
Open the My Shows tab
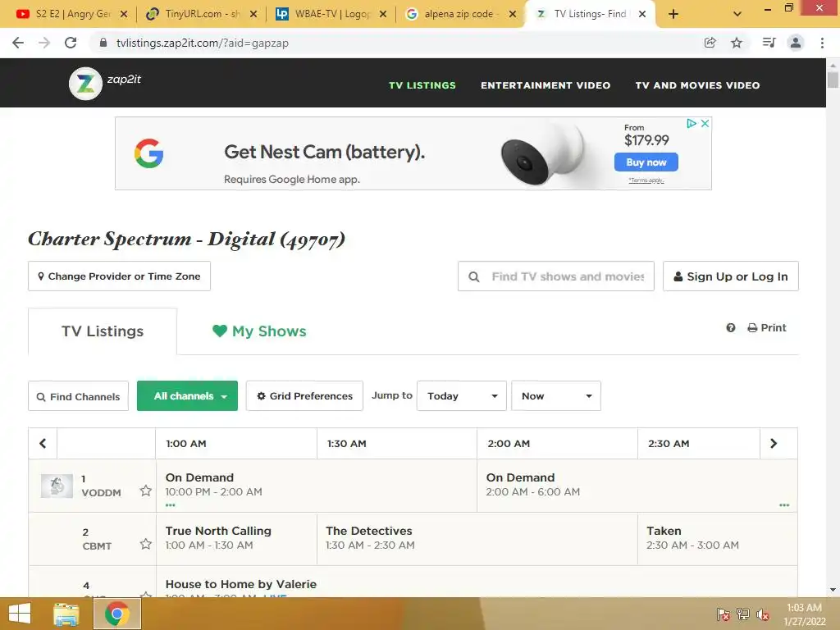point(259,331)
